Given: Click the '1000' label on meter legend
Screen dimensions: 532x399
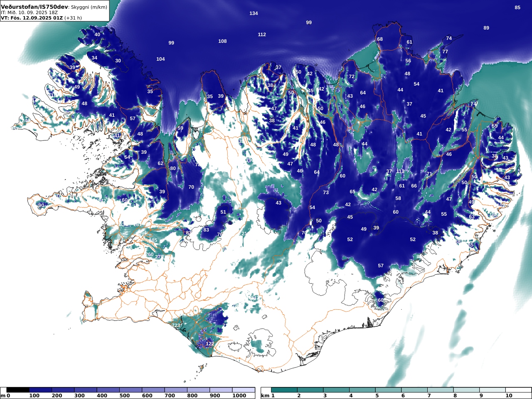Looking at the screenshot, I should (239, 396).
